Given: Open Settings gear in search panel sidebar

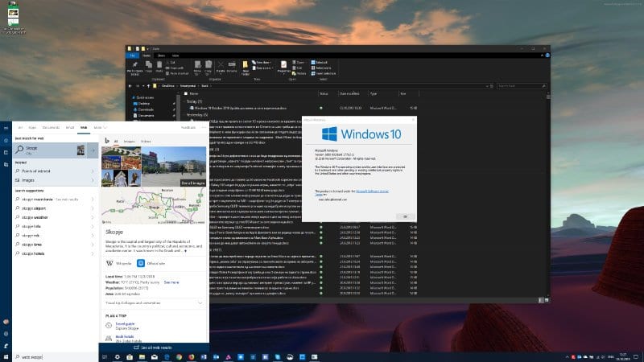Looking at the screenshot, I should [6, 334].
